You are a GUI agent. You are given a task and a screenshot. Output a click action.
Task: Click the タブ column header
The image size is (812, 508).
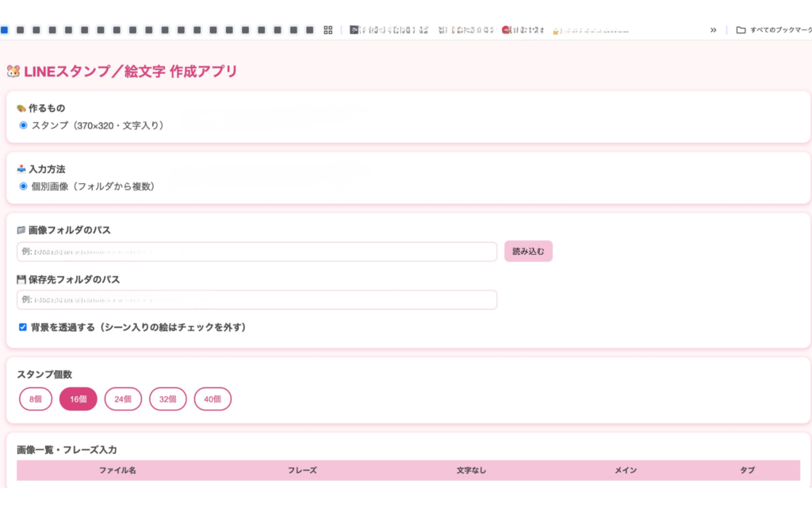[747, 470]
